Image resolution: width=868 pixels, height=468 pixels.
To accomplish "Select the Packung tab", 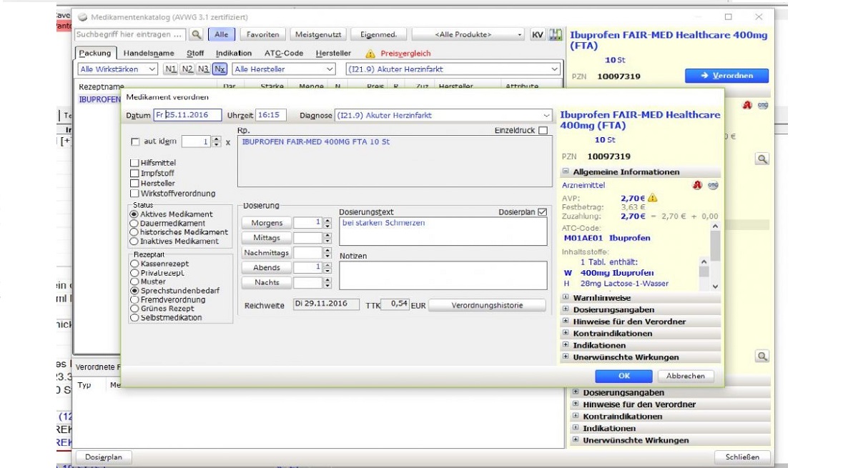I will point(95,54).
